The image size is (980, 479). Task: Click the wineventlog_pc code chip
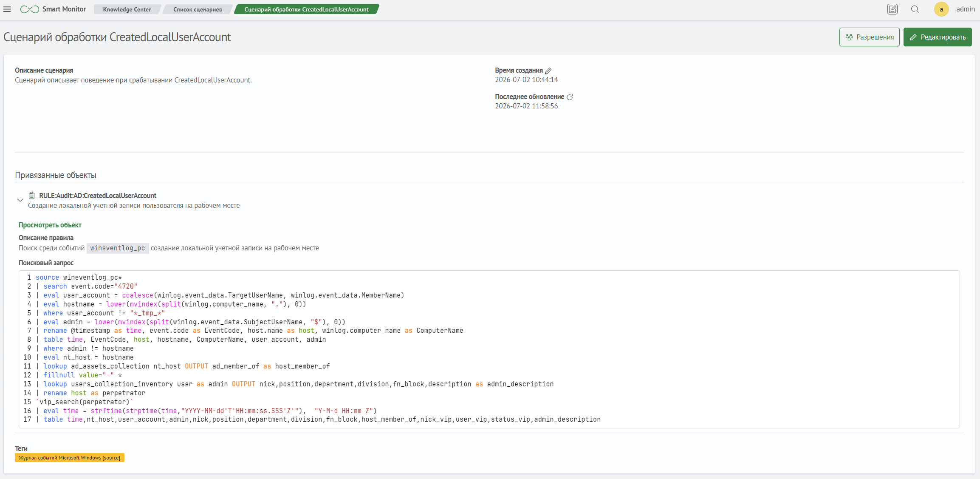(x=118, y=248)
